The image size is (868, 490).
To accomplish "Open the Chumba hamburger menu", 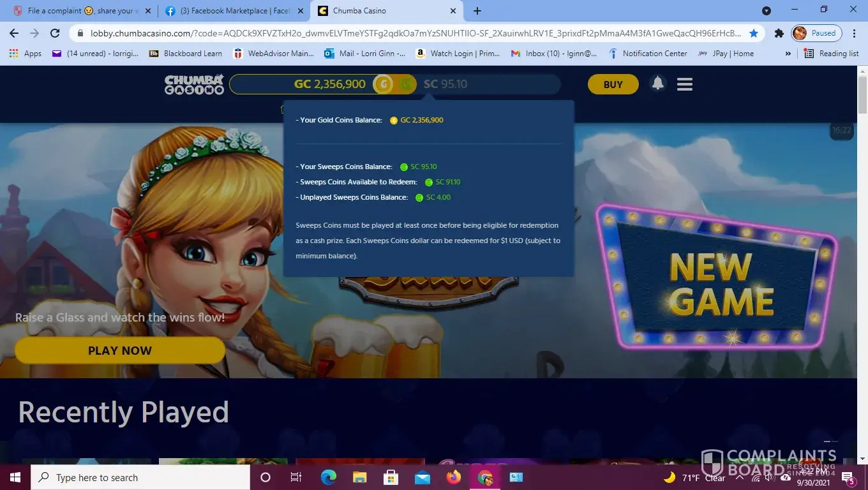I will [x=685, y=84].
